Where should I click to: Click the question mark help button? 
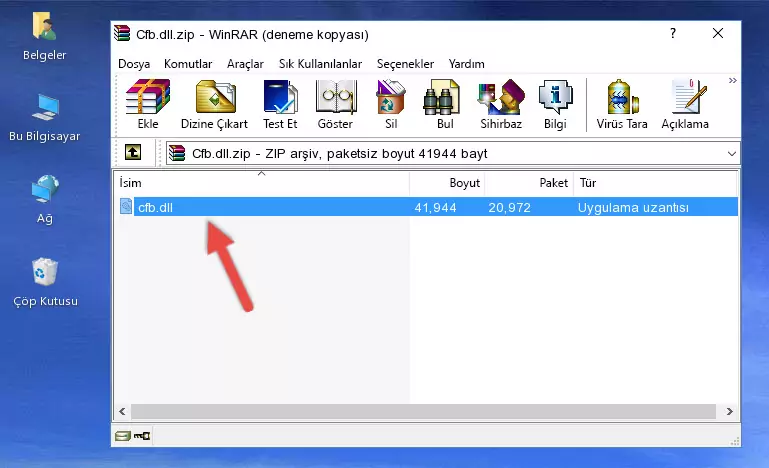pos(673,33)
